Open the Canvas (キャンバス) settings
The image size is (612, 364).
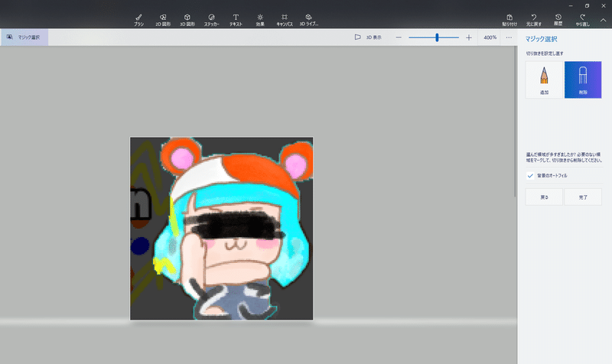pos(285,20)
